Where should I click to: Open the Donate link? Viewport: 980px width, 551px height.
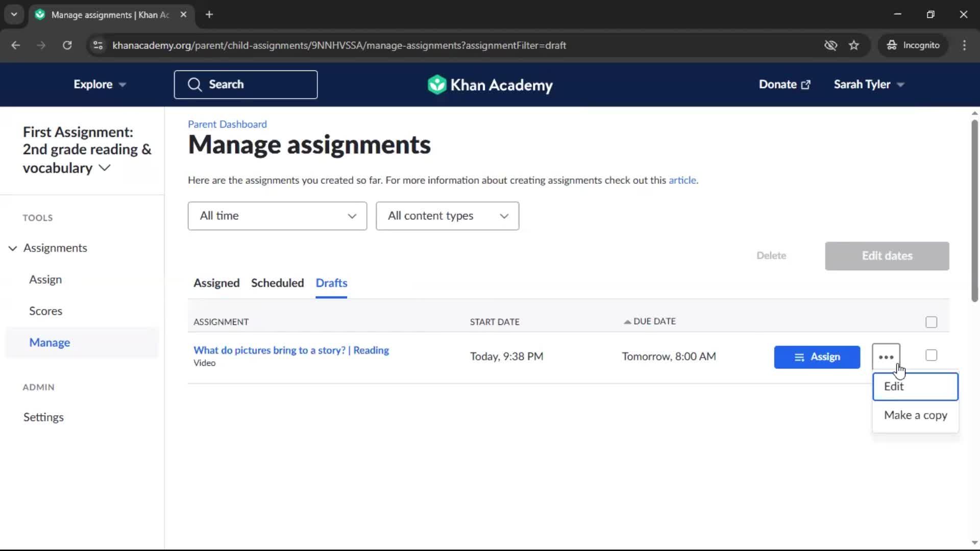[x=784, y=85]
